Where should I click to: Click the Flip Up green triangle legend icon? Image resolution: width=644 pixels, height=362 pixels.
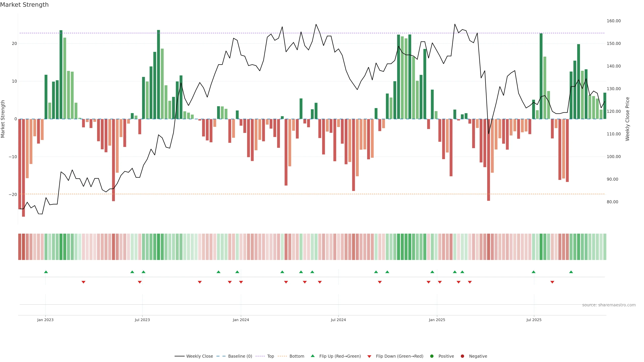coord(312,356)
